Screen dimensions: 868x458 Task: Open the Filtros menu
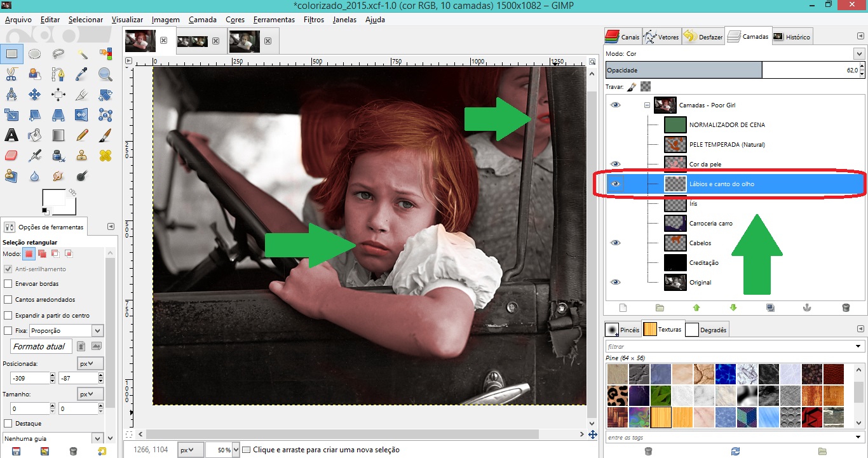click(314, 20)
